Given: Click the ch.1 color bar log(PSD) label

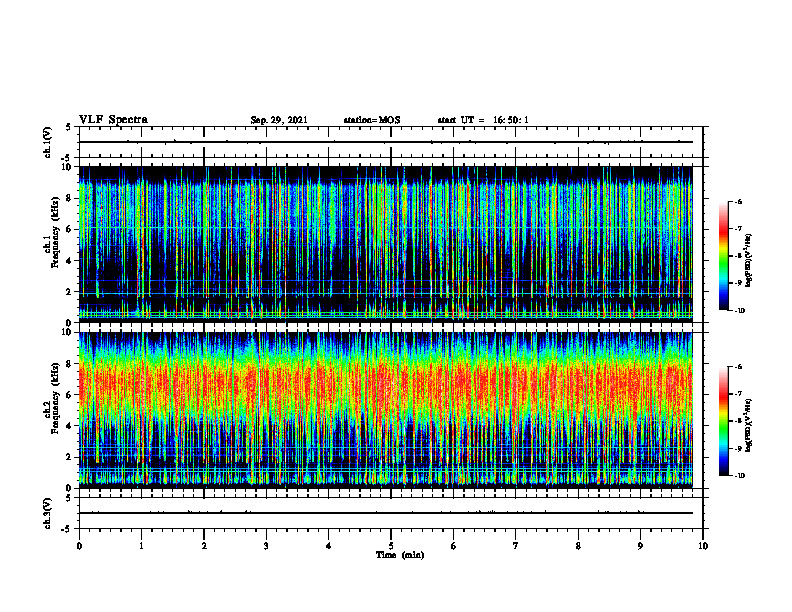Looking at the screenshot, I should (749, 261).
